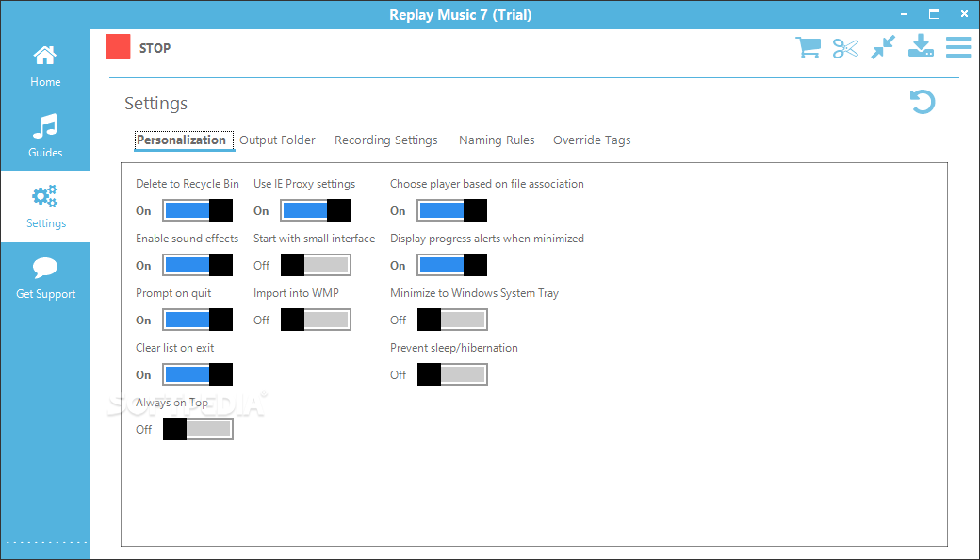Close the Replay Music window
Viewport: 980px width, 560px height.
[x=964, y=14]
